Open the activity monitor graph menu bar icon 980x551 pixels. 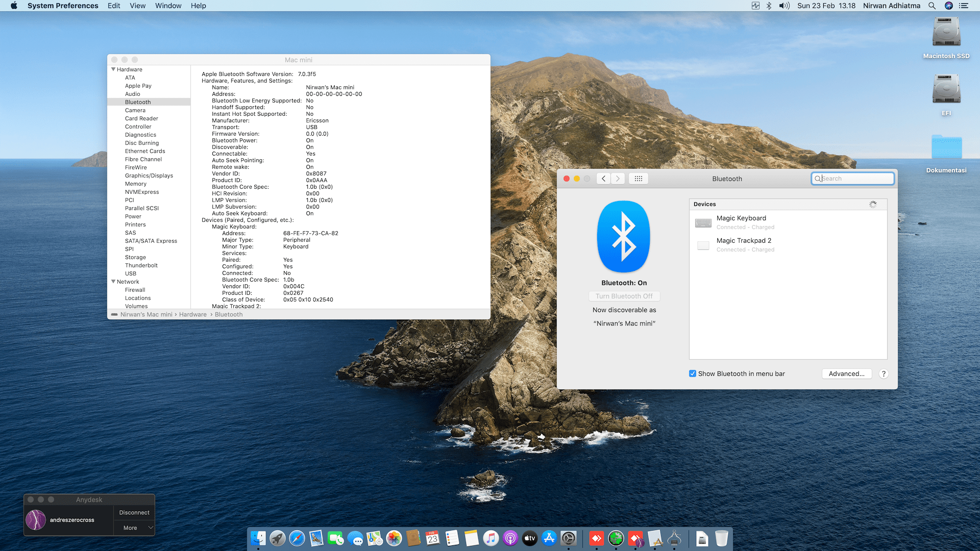(x=755, y=6)
